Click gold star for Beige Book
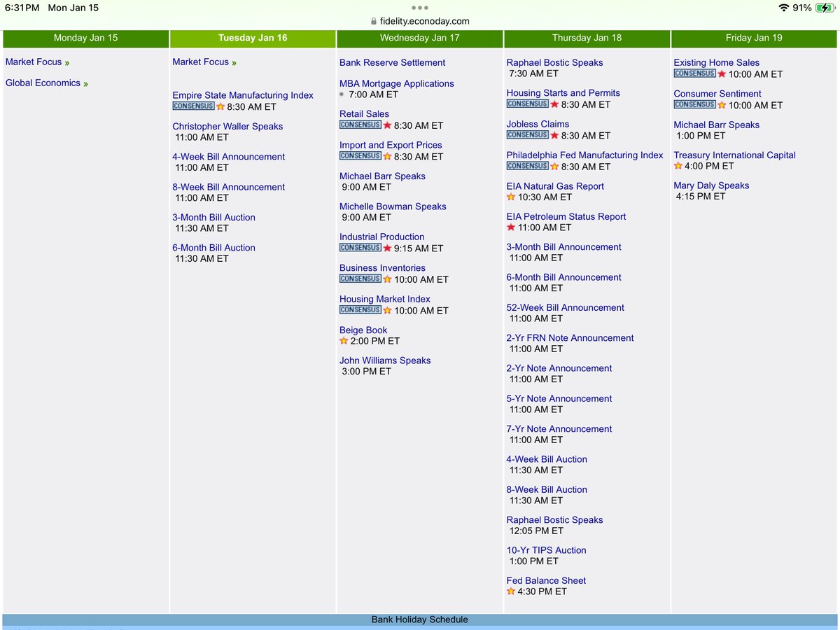 pos(344,341)
